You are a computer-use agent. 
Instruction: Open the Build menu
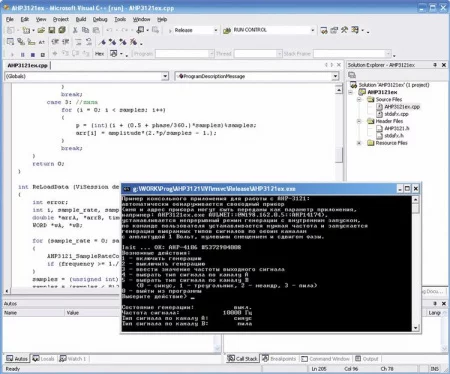(x=81, y=19)
